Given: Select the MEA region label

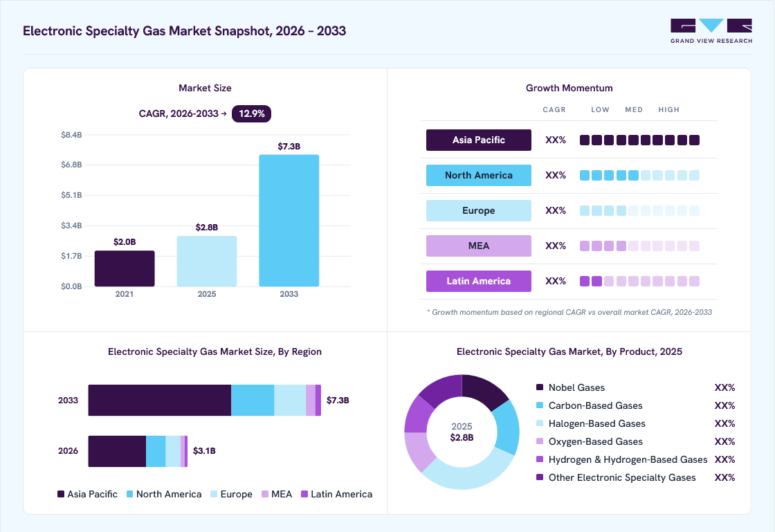Looking at the screenshot, I should tap(478, 246).
